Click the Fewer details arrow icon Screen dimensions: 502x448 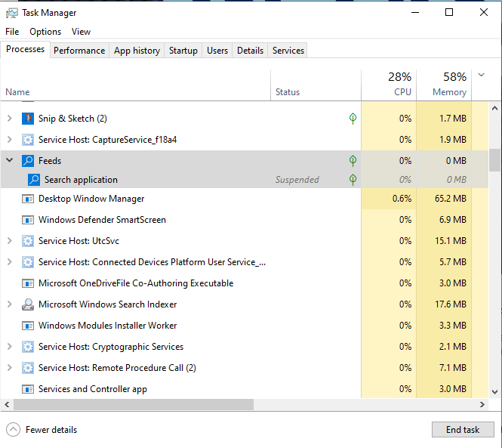click(x=13, y=430)
